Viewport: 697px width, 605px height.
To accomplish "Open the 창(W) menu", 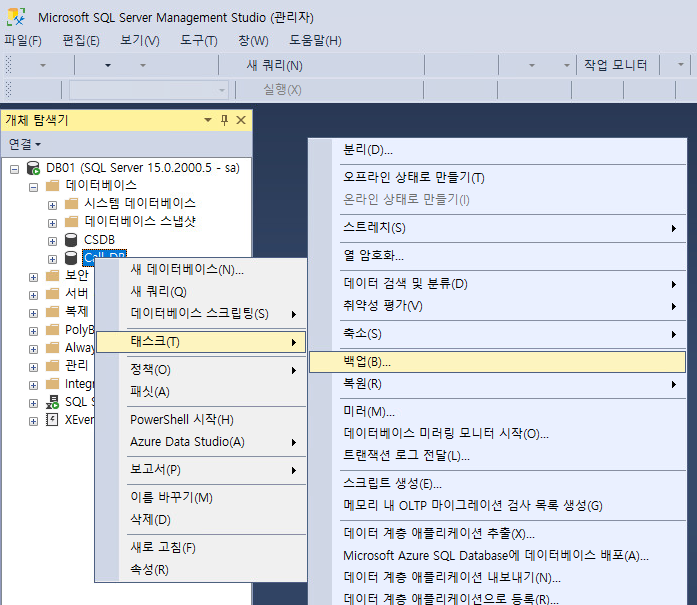I will pyautogui.click(x=253, y=41).
